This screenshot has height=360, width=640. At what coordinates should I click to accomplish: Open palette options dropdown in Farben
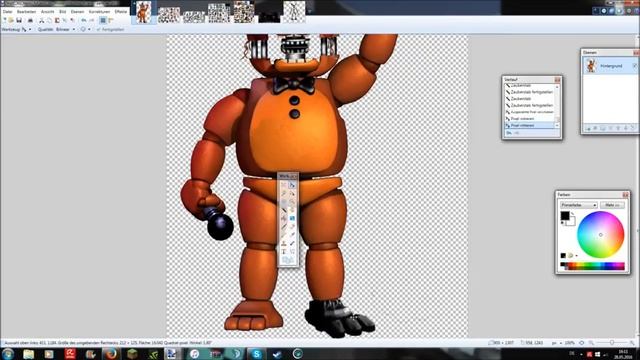pos(576,256)
